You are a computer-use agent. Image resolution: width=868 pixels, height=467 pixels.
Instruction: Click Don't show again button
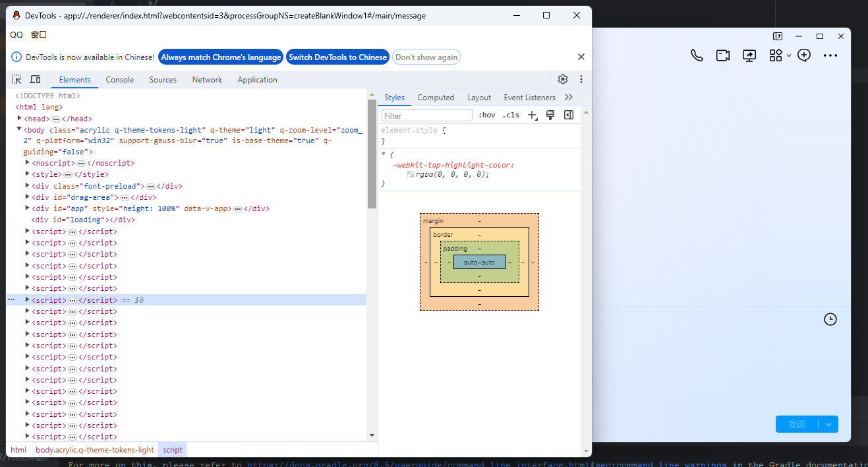(426, 57)
